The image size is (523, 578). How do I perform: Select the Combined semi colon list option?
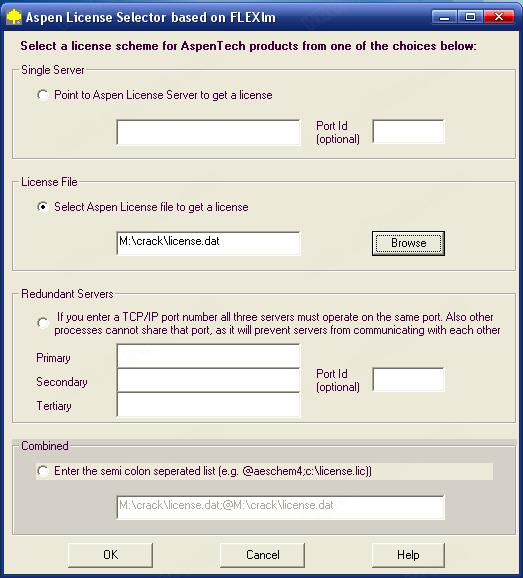tap(43, 471)
